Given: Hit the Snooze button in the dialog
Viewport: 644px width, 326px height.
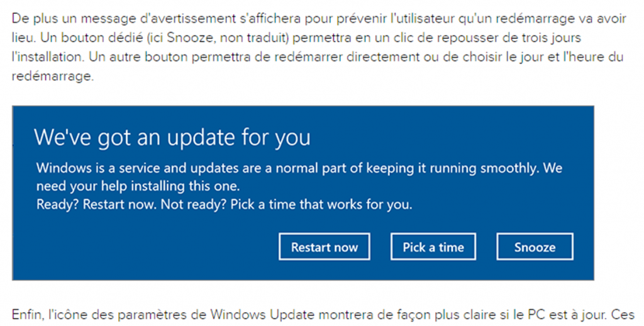Looking at the screenshot, I should point(535,247).
